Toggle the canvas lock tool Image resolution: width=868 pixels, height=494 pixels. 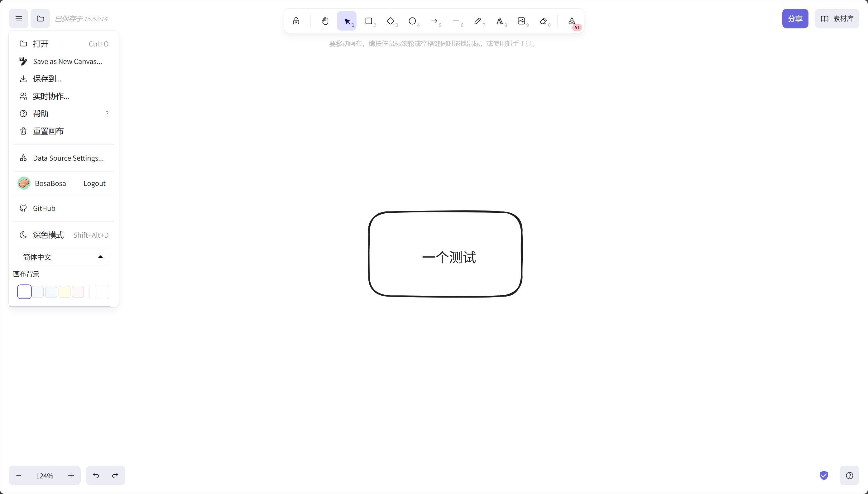coord(296,21)
